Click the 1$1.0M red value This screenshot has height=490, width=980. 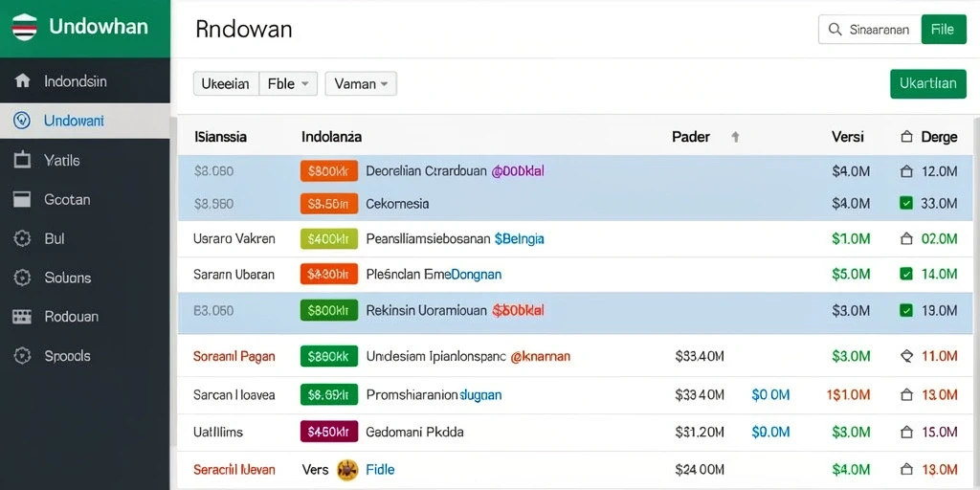point(848,395)
